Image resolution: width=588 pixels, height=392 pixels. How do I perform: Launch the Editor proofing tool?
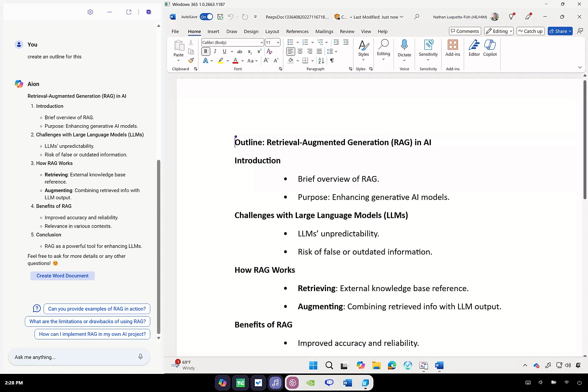tap(474, 48)
